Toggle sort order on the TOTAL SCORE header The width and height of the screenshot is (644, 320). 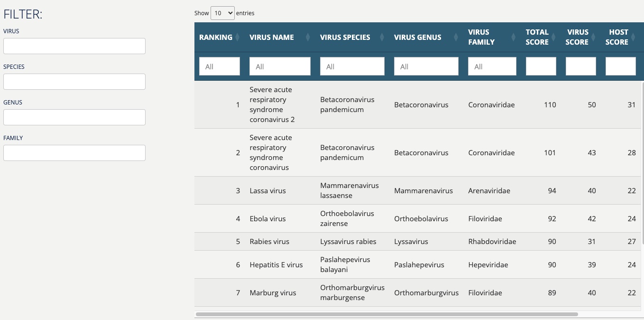pos(537,37)
